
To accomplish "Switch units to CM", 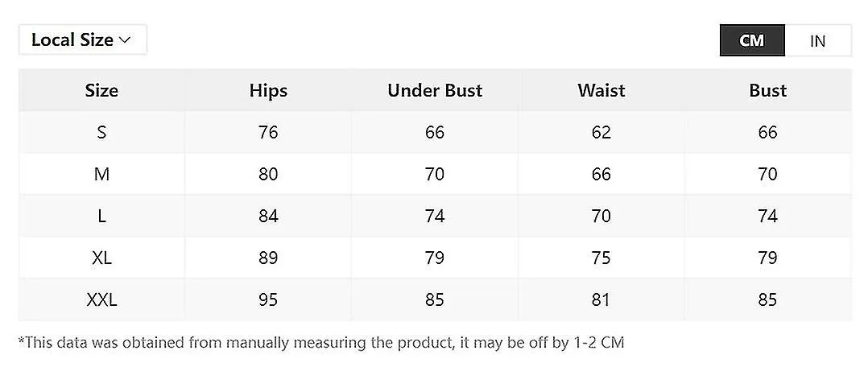I will tap(752, 40).
